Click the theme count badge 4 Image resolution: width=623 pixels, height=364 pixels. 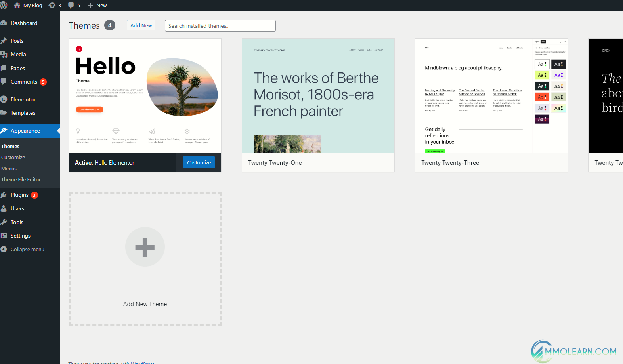110,25
